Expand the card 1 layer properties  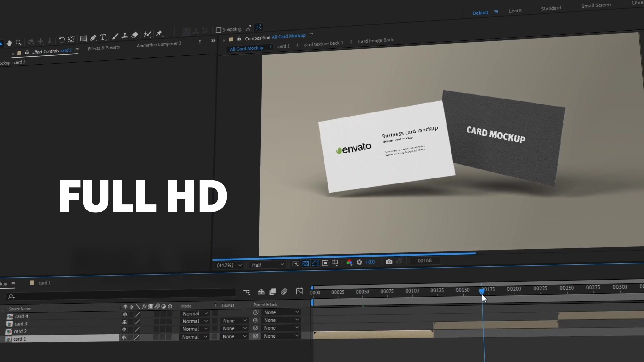3,339
